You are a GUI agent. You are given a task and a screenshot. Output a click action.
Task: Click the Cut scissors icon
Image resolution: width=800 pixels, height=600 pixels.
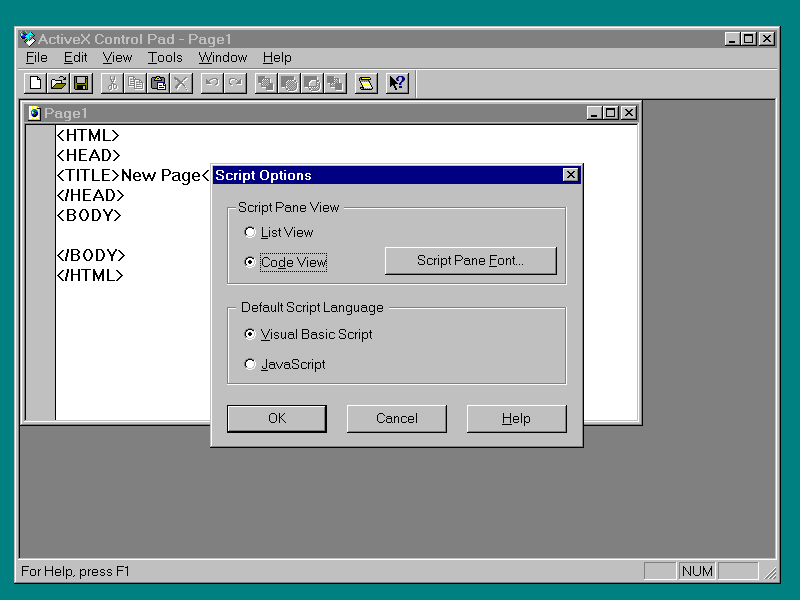tap(112, 83)
